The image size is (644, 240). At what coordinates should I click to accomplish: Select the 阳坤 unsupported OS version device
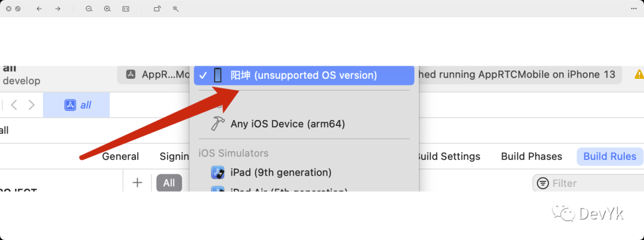(304, 75)
